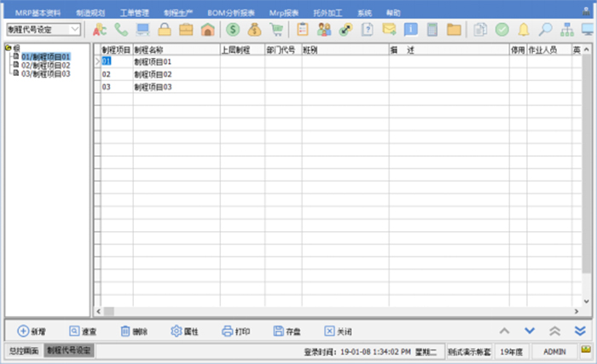Collapse the root node in tree panel

9,48
